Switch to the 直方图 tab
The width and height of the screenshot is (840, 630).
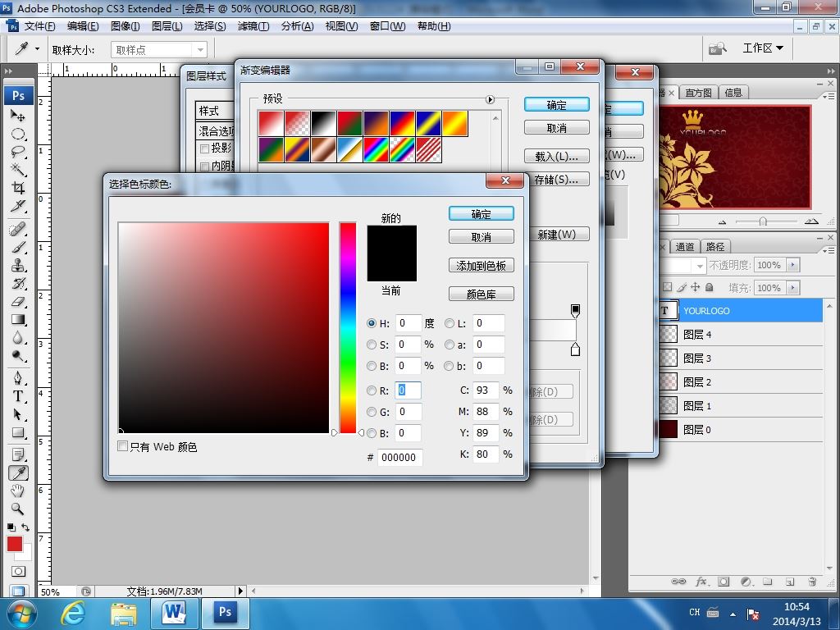[x=698, y=93]
